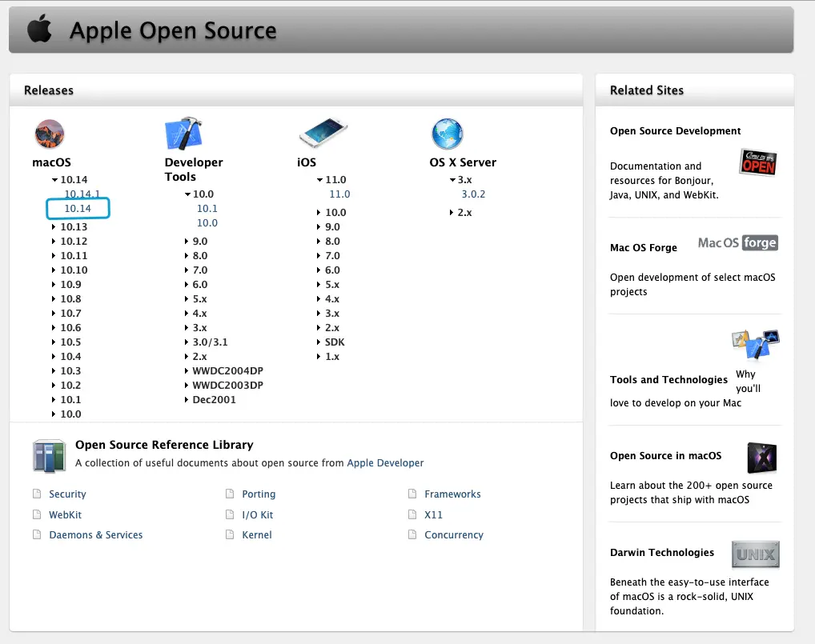This screenshot has height=644, width=815.
Task: Click the Open Source Development heading
Action: coord(675,131)
